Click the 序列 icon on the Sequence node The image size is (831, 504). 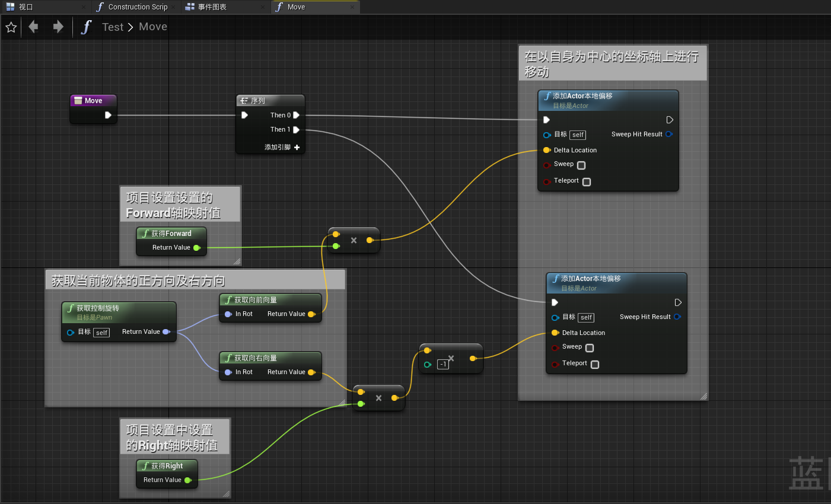click(x=246, y=100)
